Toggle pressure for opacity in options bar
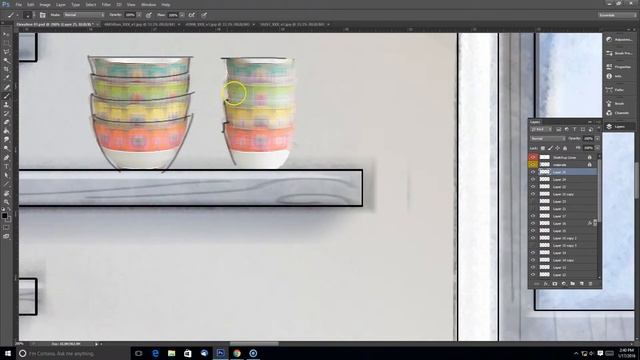 [x=149, y=15]
